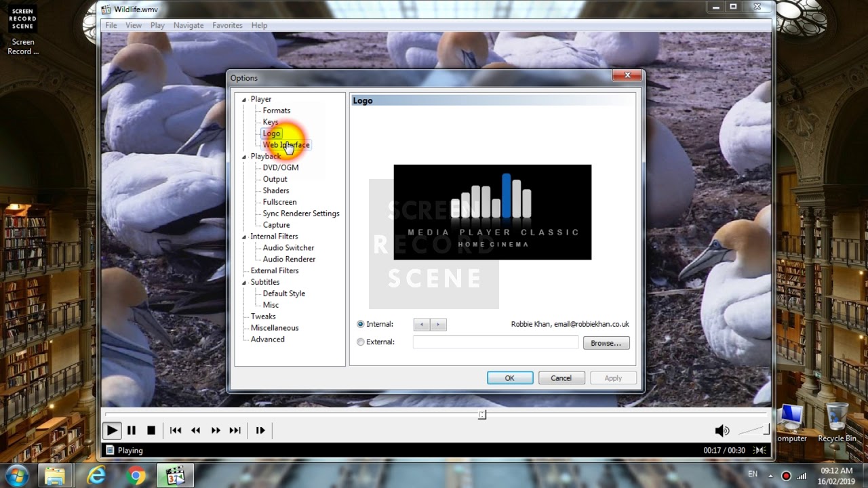Collapse the Playback tree node
The height and width of the screenshot is (488, 868).
(x=244, y=157)
